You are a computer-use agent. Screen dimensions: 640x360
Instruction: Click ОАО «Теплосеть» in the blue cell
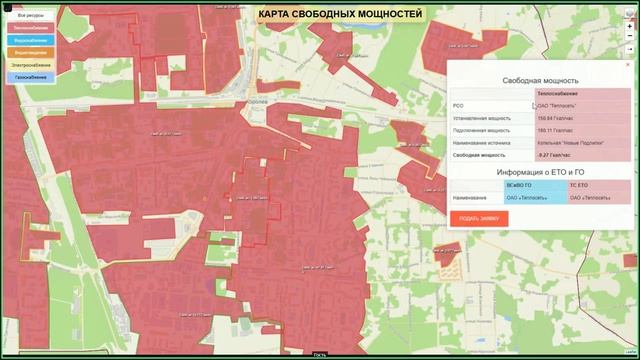point(527,198)
